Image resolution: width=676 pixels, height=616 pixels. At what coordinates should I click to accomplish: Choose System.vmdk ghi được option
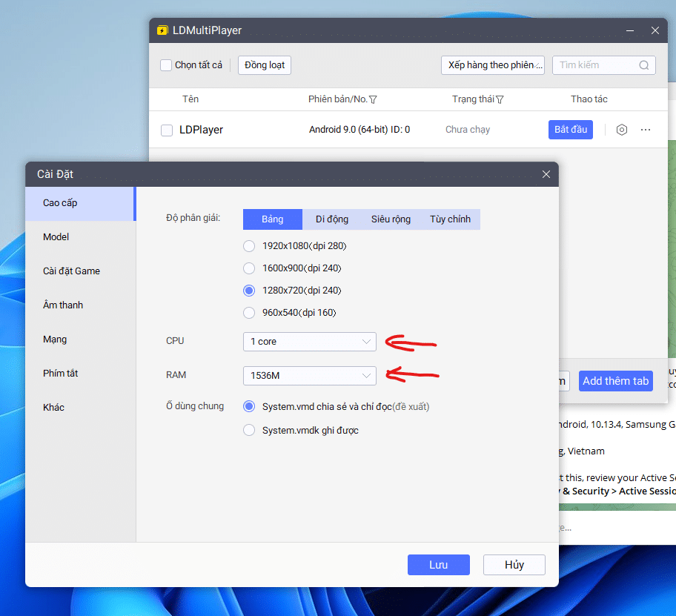[x=249, y=430]
